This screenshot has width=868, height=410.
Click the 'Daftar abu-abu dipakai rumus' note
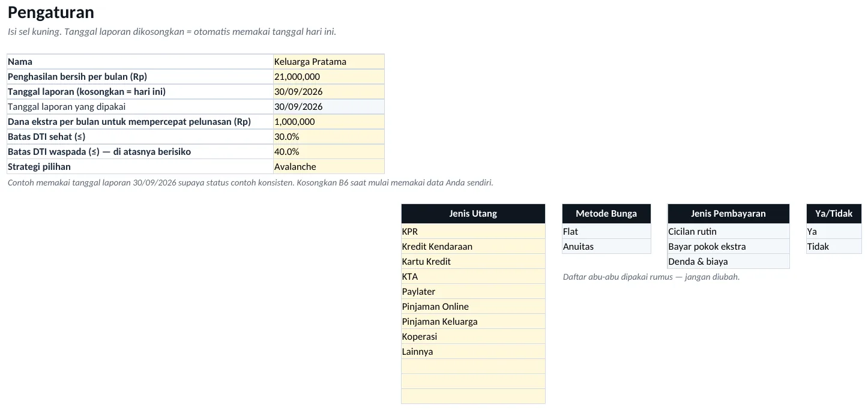(651, 277)
